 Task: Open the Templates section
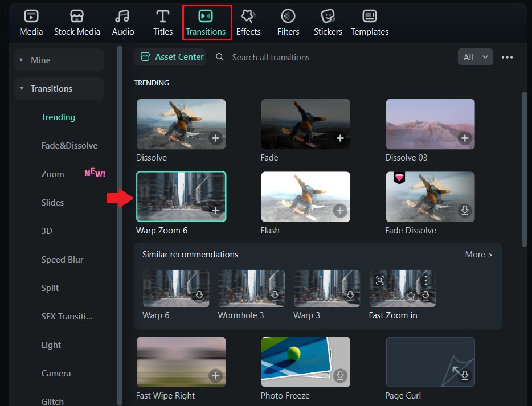[x=370, y=23]
